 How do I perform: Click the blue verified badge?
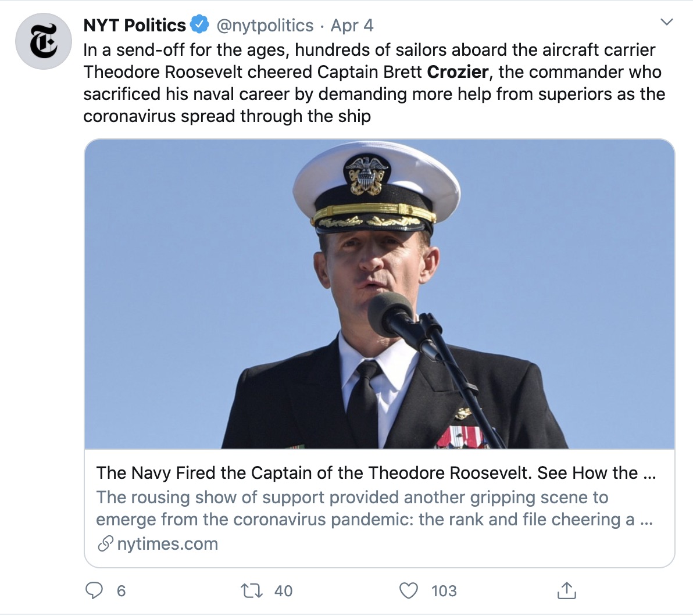pos(201,25)
